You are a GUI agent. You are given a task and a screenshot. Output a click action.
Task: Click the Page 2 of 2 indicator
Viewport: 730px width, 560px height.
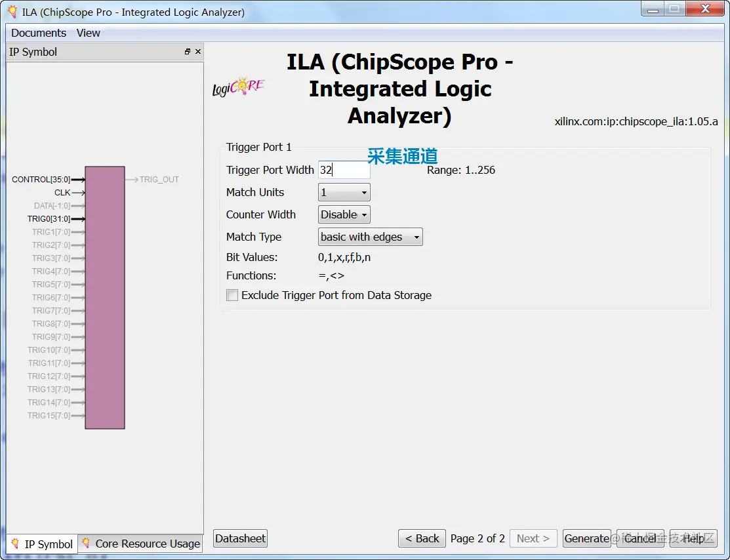tap(477, 538)
